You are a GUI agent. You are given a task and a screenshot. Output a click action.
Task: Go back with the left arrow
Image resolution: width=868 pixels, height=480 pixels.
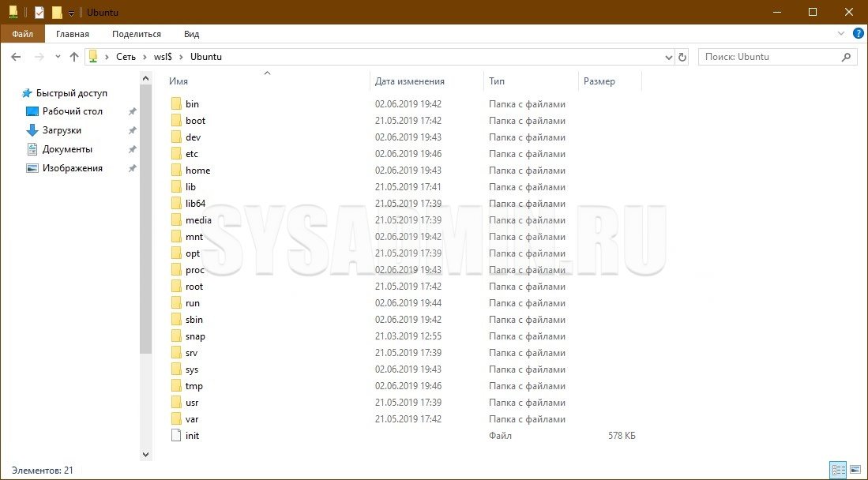(16, 57)
